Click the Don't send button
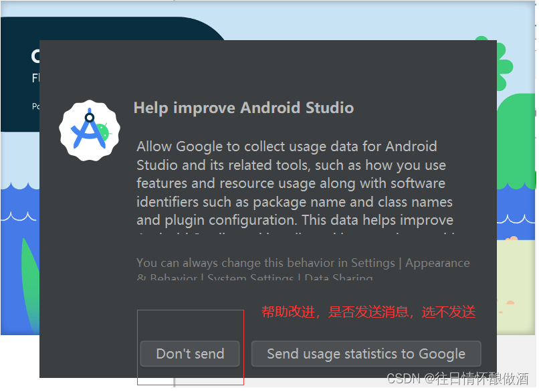539x392 pixels. pos(190,353)
